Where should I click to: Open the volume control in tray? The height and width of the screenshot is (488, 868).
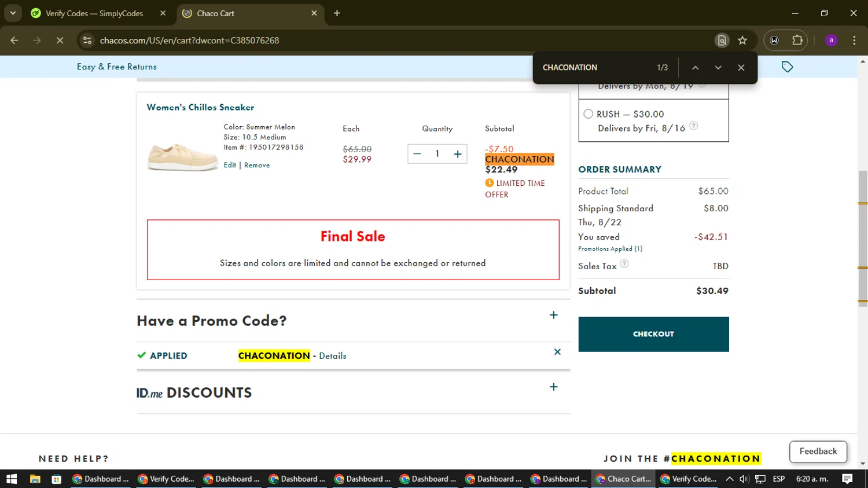pyautogui.click(x=744, y=479)
